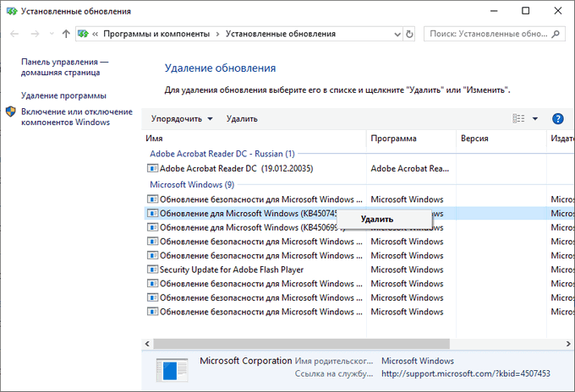Select Security Update for Adobe Flash Player

coord(232,269)
